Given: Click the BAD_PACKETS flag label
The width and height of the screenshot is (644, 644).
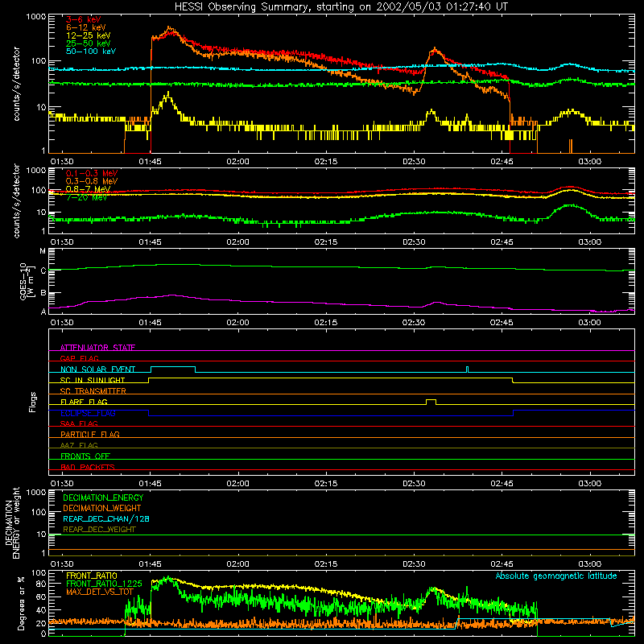Looking at the screenshot, I should (x=88, y=467).
